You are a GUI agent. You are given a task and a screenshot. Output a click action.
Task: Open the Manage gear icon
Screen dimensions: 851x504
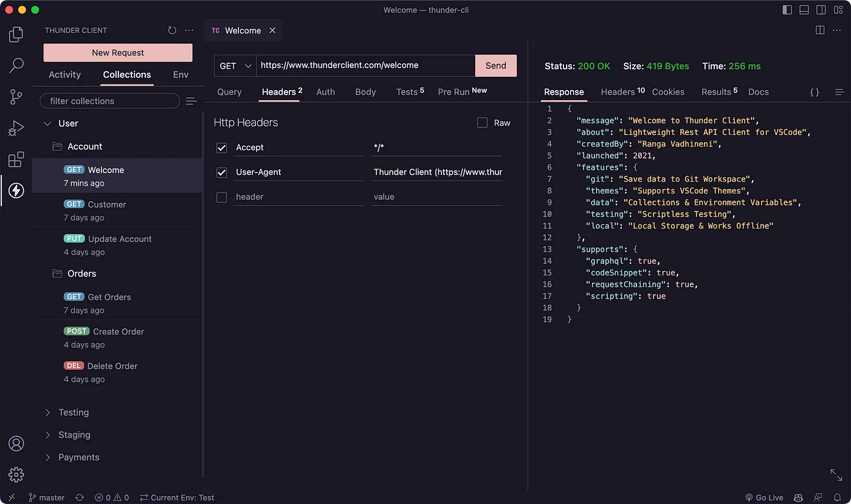16,474
